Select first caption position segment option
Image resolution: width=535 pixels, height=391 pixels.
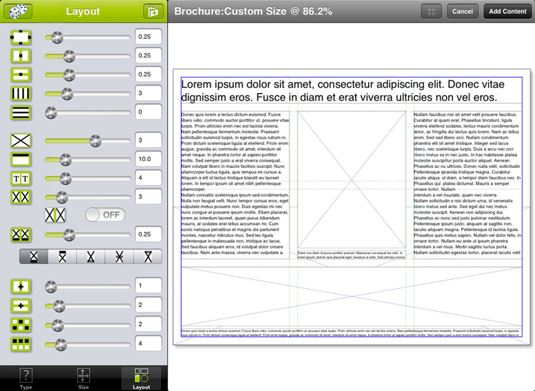point(34,257)
